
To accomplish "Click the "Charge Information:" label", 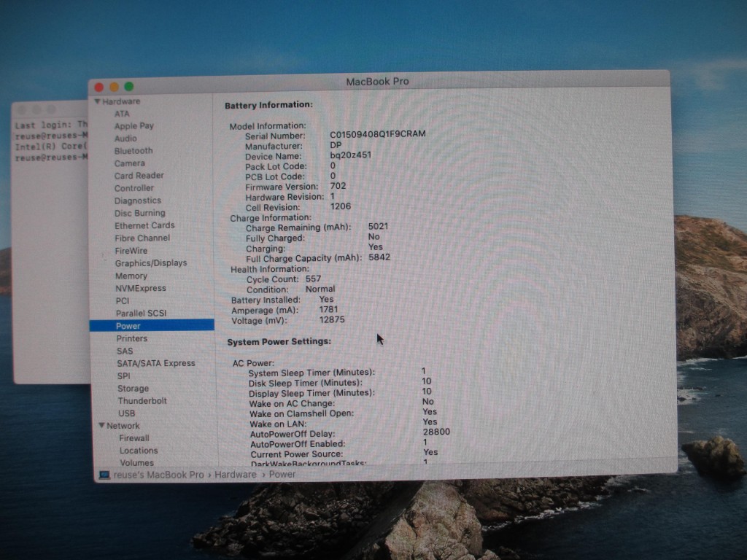I will (271, 218).
